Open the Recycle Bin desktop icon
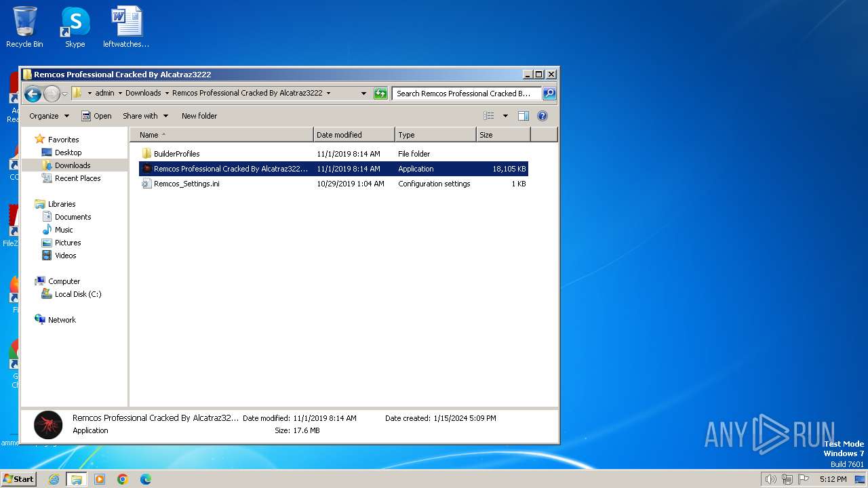The height and width of the screenshot is (488, 868). tap(24, 27)
